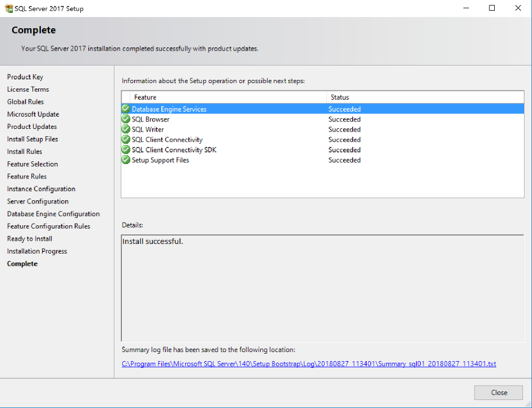Image resolution: width=532 pixels, height=408 pixels.
Task: Select Server Configuration in the sidebar
Action: tap(38, 201)
